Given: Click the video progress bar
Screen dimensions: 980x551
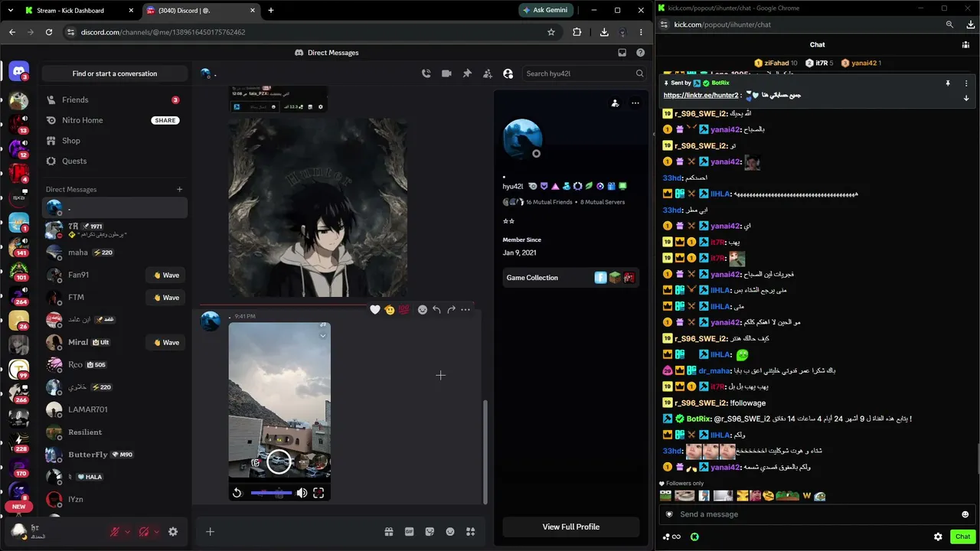Looking at the screenshot, I should tap(271, 494).
